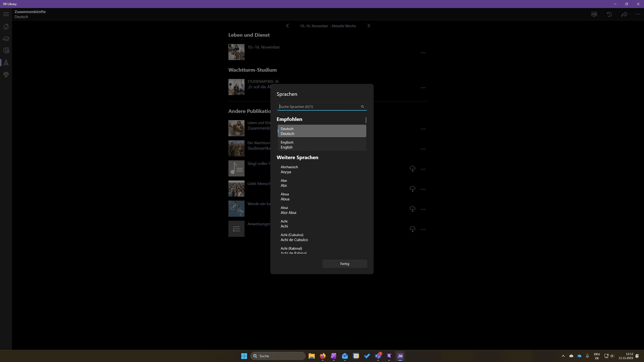Open Microsoft Teams taskbar icon

coord(378,356)
